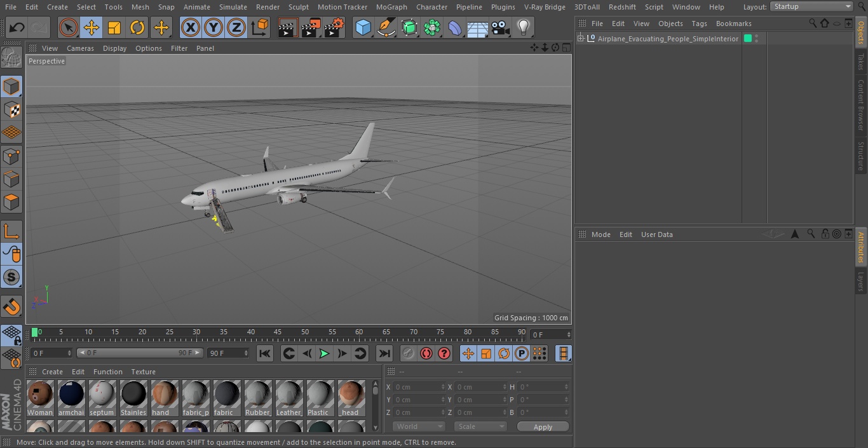Play animation forwards
Screen dimensions: 868x448
(x=324, y=353)
